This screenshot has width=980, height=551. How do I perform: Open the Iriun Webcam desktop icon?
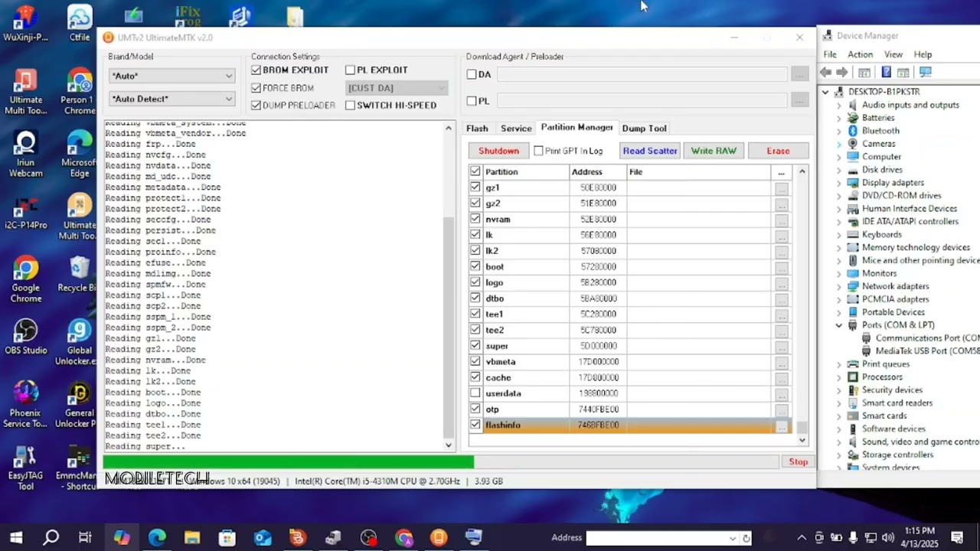[x=25, y=155]
